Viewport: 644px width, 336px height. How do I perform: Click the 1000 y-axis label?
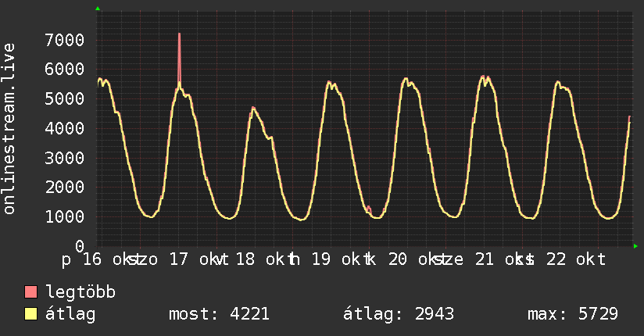click(65, 216)
